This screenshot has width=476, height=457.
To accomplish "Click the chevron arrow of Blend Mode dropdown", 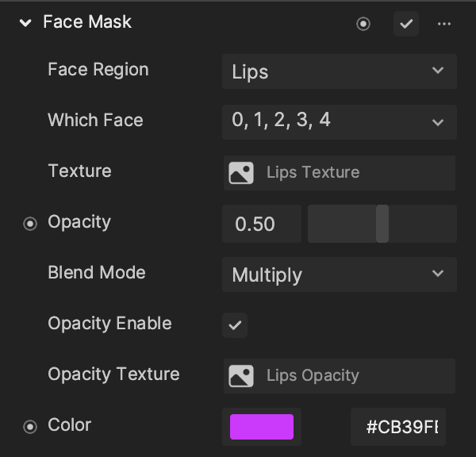I will [438, 273].
